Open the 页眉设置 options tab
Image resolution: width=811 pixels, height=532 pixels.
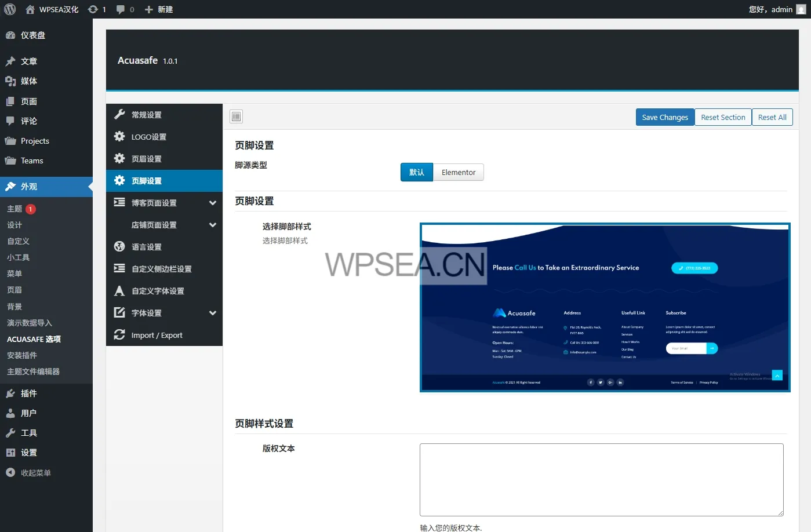click(147, 159)
